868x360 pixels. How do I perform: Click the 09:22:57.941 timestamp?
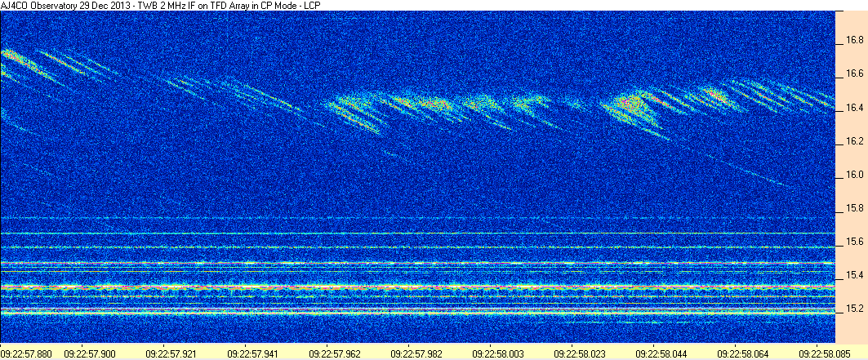point(253,352)
